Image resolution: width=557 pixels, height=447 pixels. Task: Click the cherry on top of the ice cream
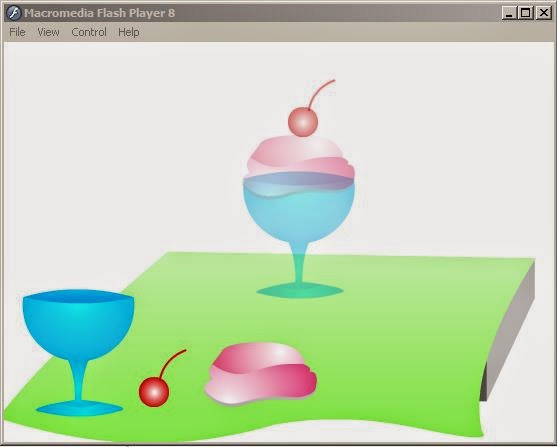303,122
